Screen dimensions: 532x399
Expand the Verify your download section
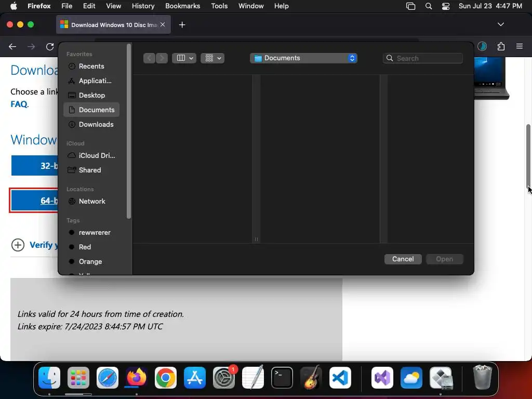tap(18, 245)
